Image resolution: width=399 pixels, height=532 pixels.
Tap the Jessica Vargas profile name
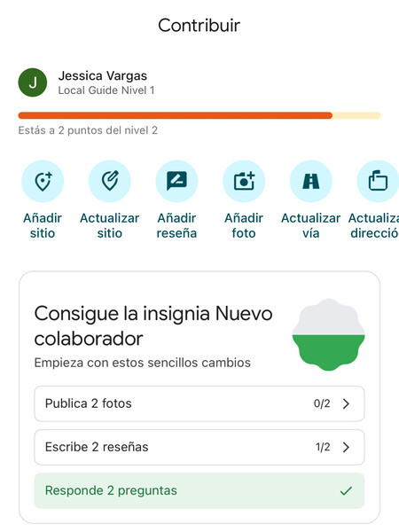point(103,75)
